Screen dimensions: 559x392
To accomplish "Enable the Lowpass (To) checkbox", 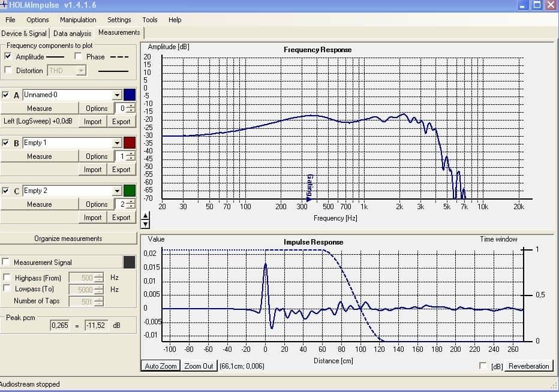I will (7, 288).
